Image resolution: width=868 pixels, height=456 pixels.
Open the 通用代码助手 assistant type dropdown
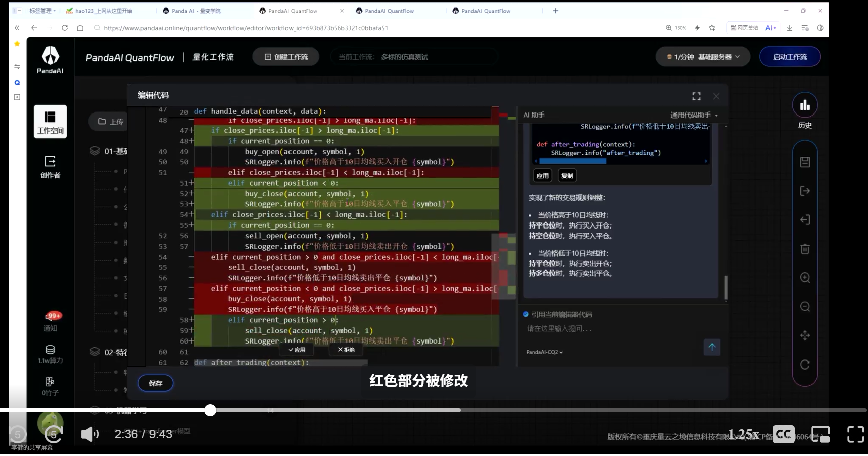pos(694,115)
